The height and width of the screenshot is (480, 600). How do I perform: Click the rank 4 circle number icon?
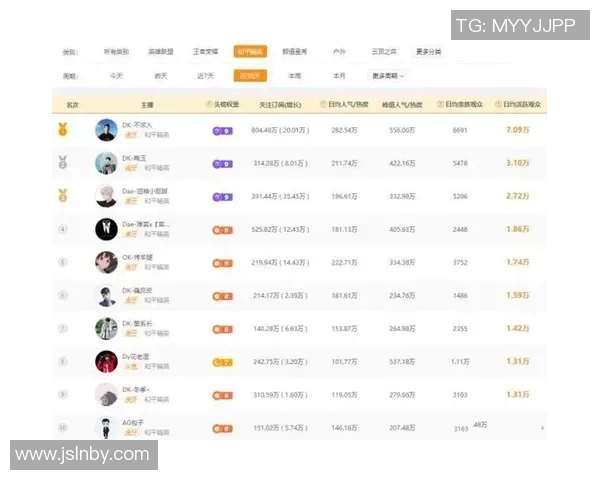(63, 229)
